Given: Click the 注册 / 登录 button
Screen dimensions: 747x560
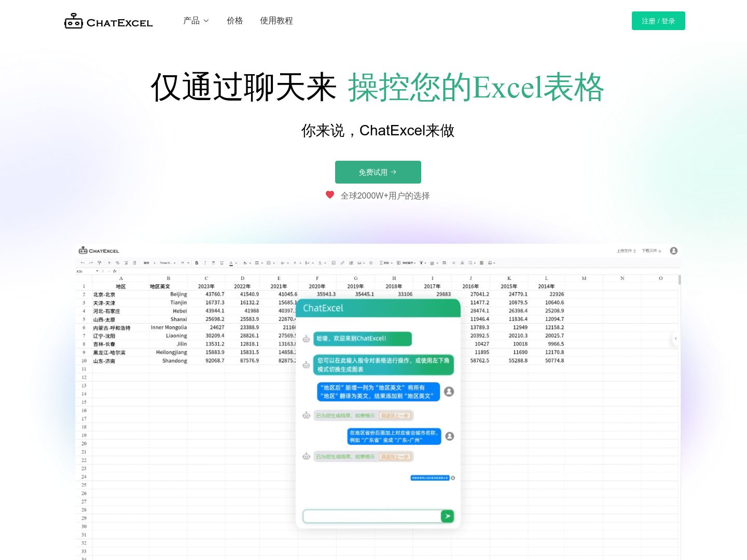Looking at the screenshot, I should (658, 21).
